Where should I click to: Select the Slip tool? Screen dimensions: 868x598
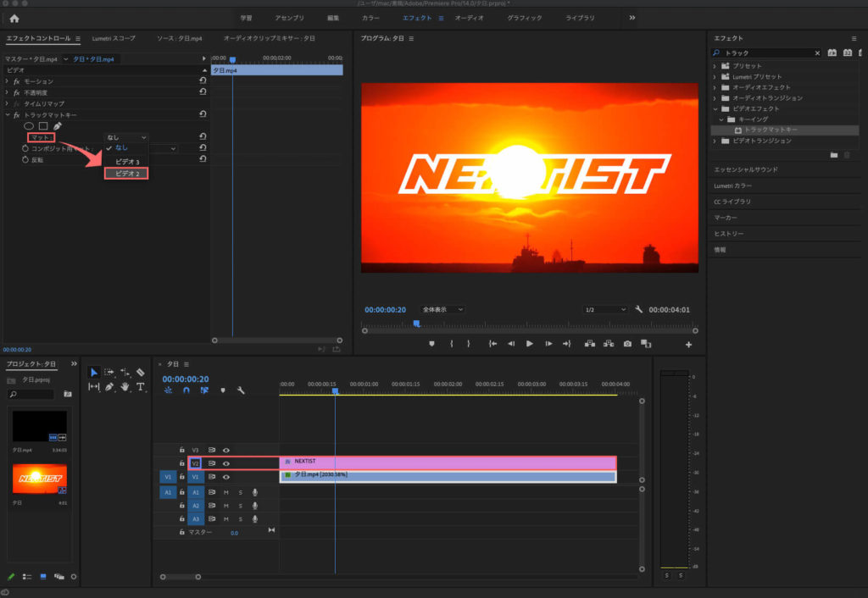[x=93, y=387]
